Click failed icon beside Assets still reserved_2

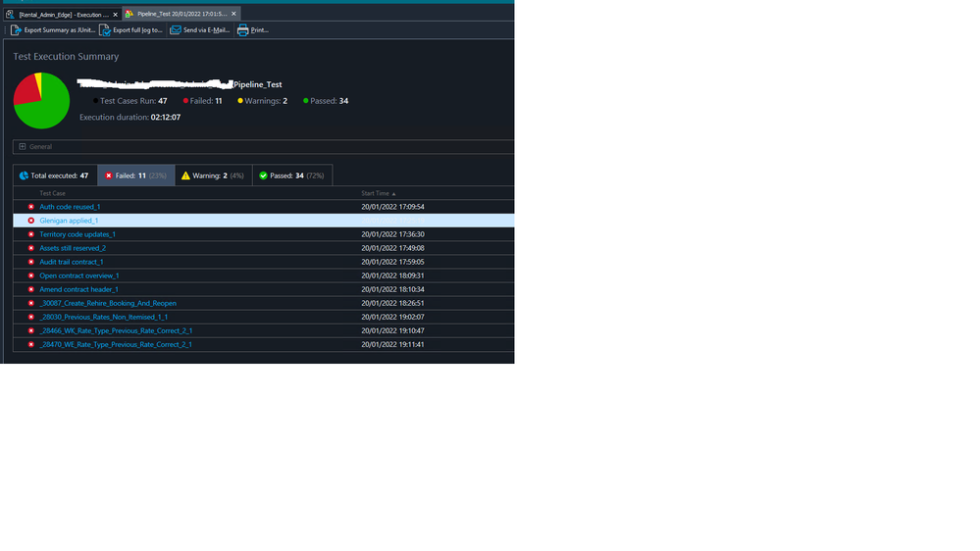pyautogui.click(x=30, y=248)
